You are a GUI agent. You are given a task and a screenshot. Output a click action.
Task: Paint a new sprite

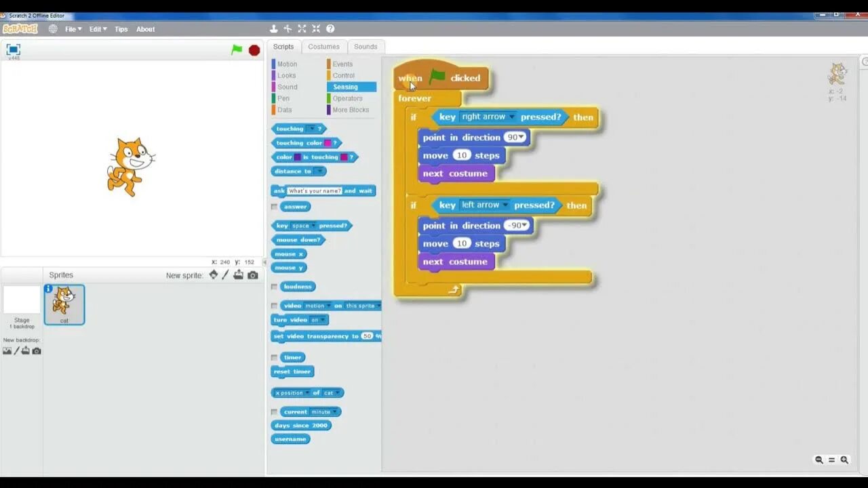point(226,274)
